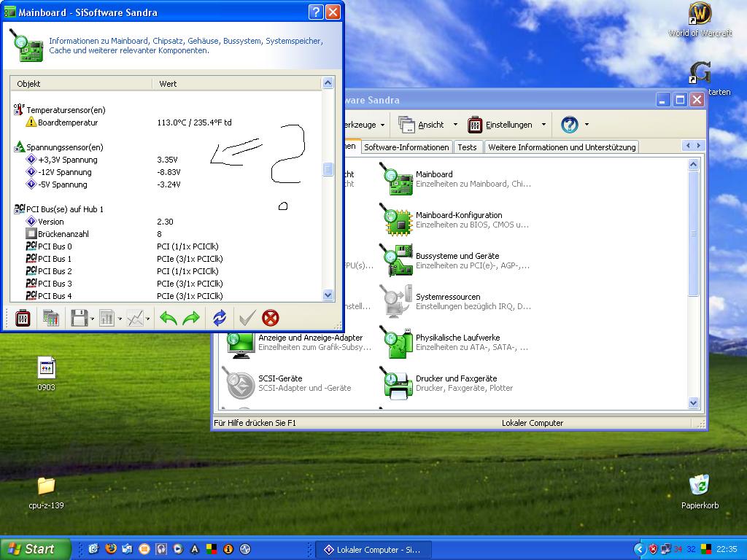Open Weitere Informationen und Unterstützung tab
The width and height of the screenshot is (747, 560).
(562, 147)
